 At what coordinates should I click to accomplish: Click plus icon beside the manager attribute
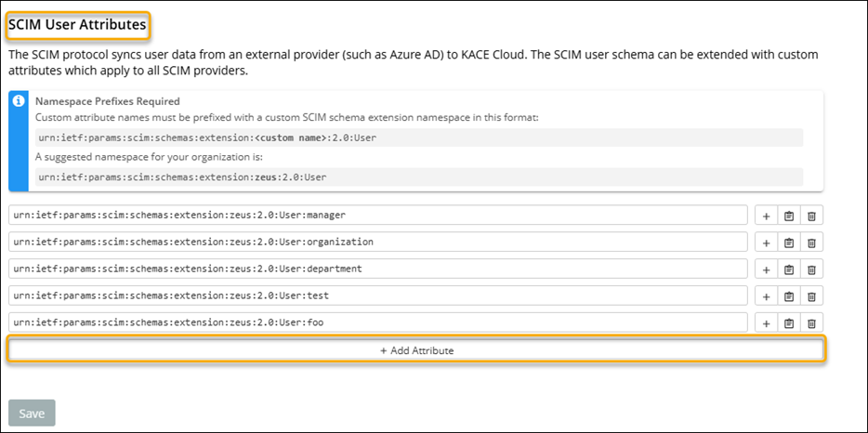pos(767,216)
